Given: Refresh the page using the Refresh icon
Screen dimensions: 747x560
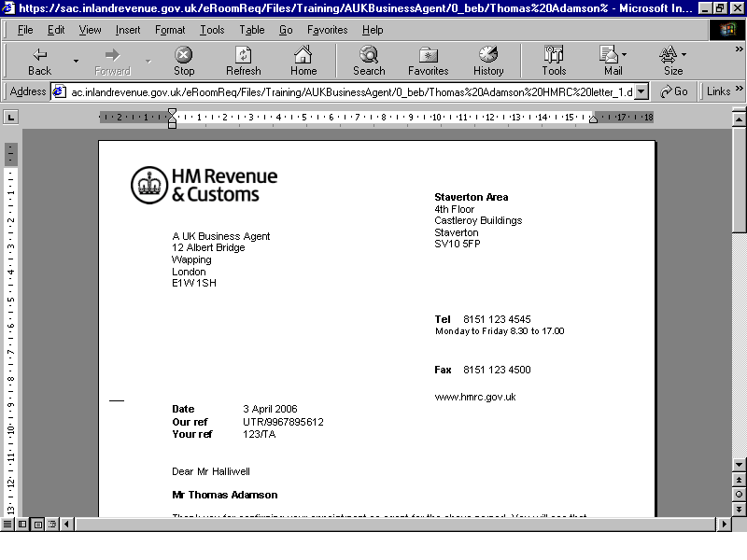Looking at the screenshot, I should coord(243,55).
